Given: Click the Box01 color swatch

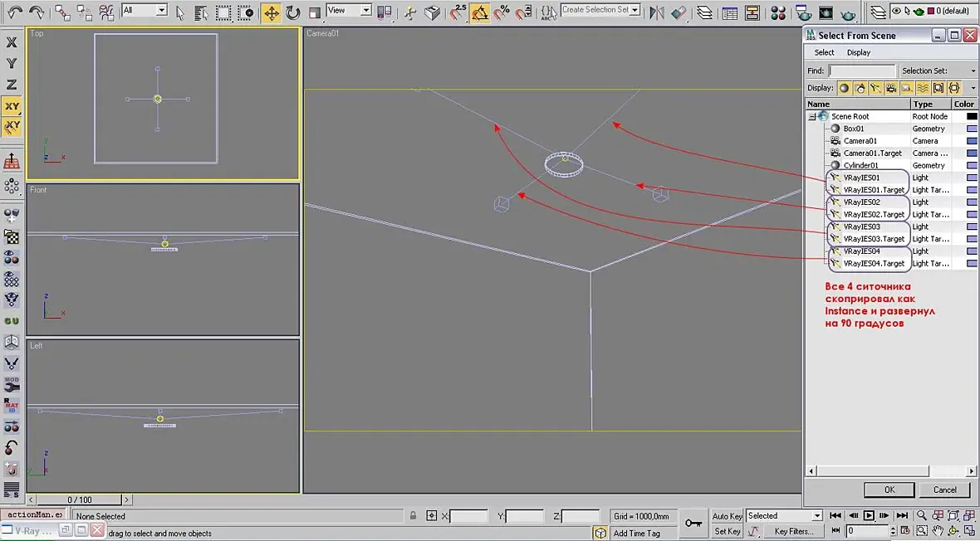Looking at the screenshot, I should 972,129.
